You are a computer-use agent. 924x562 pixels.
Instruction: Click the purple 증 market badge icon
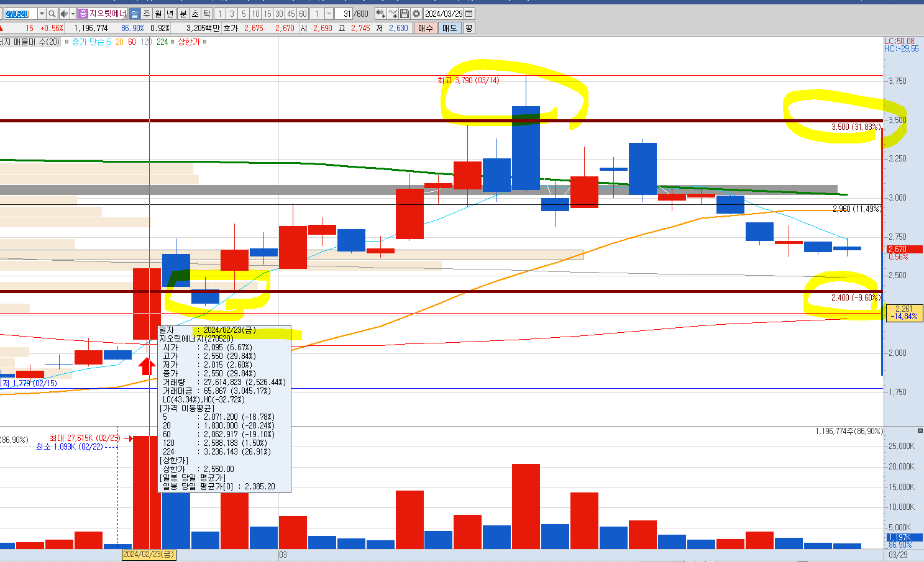coord(83,14)
